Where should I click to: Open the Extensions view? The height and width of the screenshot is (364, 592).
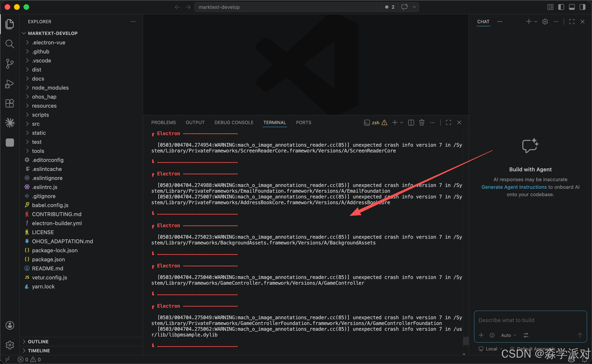tap(10, 103)
